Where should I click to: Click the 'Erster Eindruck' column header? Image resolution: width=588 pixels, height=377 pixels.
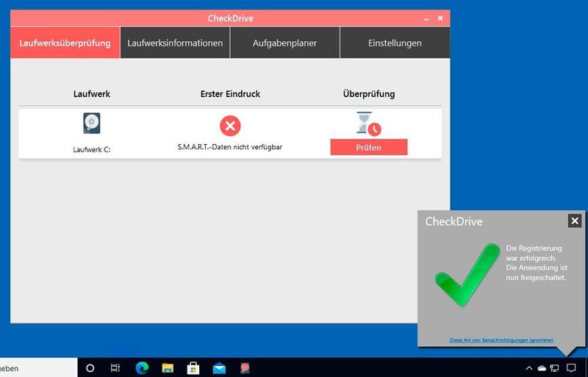coord(230,94)
